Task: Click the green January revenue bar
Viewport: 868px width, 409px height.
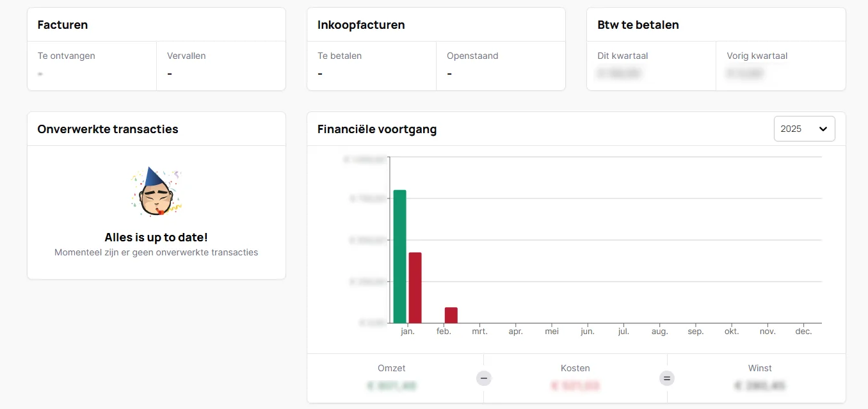Action: click(x=400, y=256)
